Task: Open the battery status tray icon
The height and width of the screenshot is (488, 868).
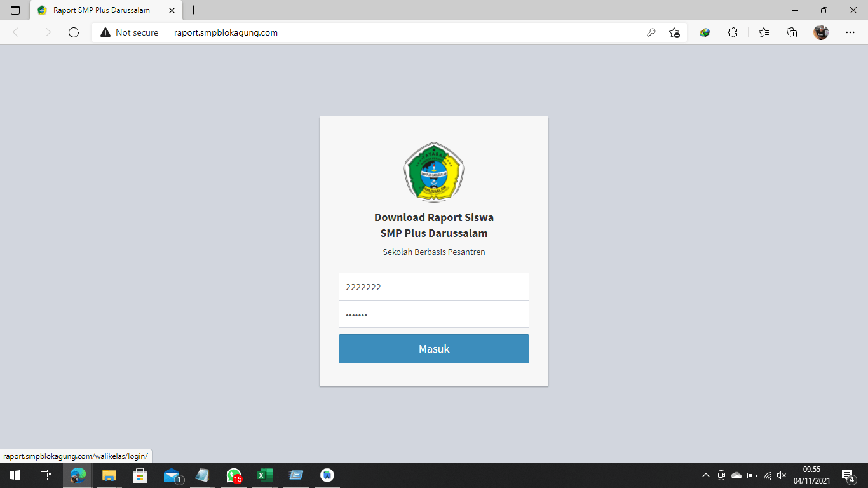Action: tap(752, 475)
